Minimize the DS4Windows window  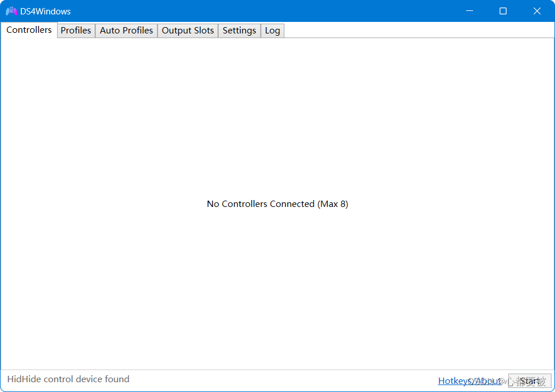click(x=470, y=11)
